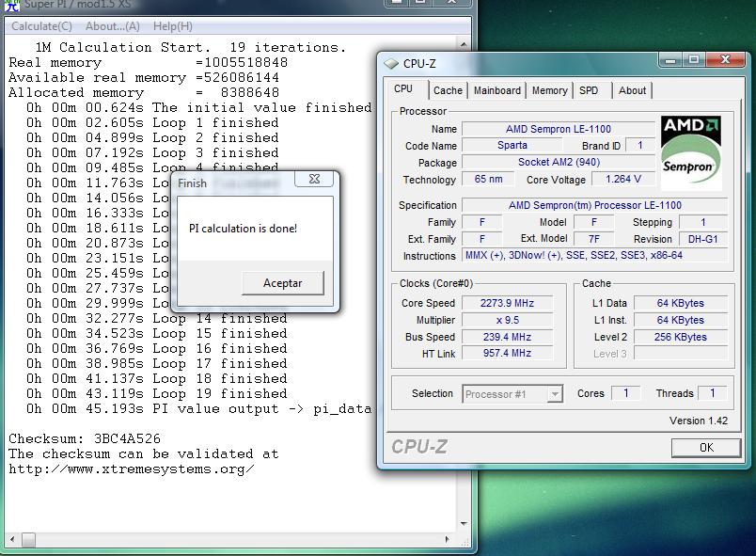Click the Super PI horizontal scrollbar left arrow
756x556 pixels.
[x=12, y=540]
